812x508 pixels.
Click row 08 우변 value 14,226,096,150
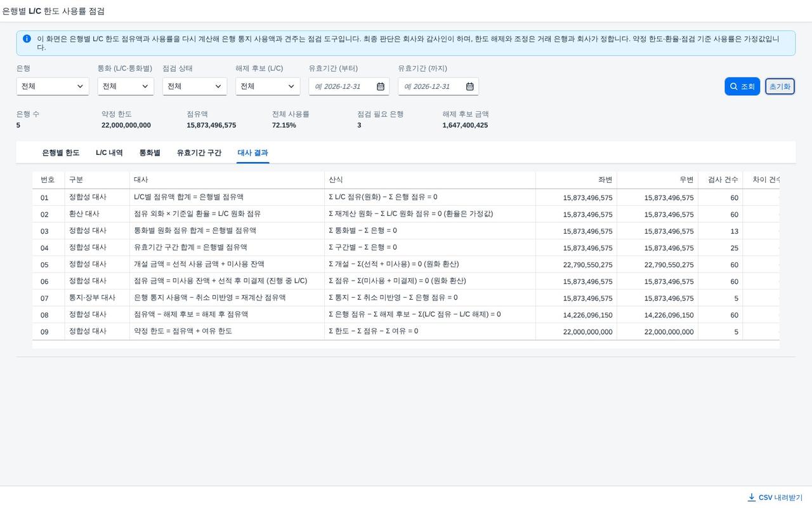tap(669, 315)
